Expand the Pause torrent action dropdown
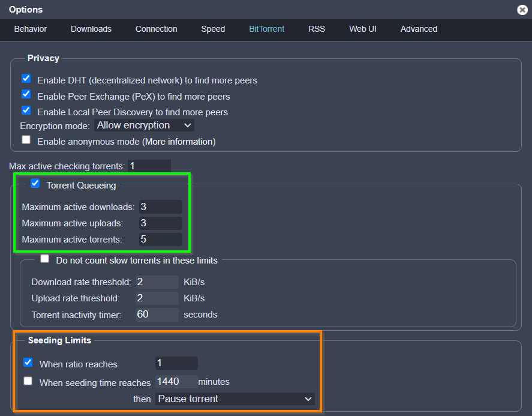The image size is (532, 416). point(235,399)
